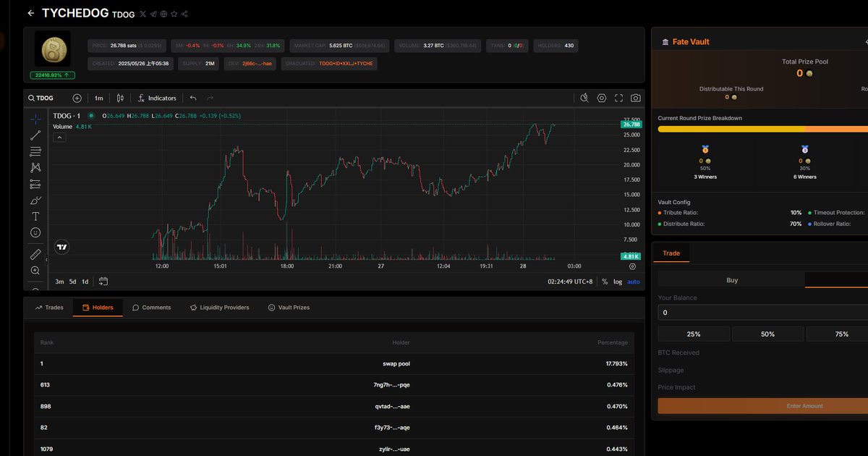Select the crosshair cursor tool
Viewport: 868px width, 456px height.
point(35,119)
